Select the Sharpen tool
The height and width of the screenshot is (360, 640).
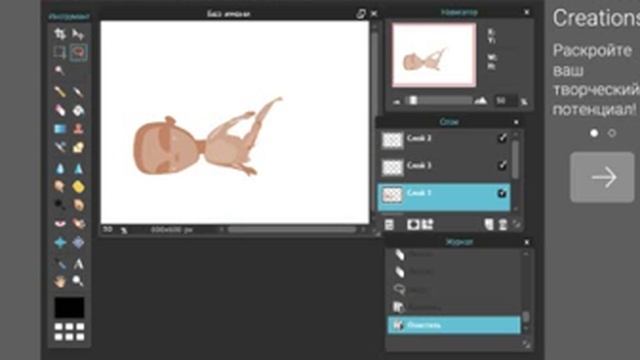tap(78, 168)
